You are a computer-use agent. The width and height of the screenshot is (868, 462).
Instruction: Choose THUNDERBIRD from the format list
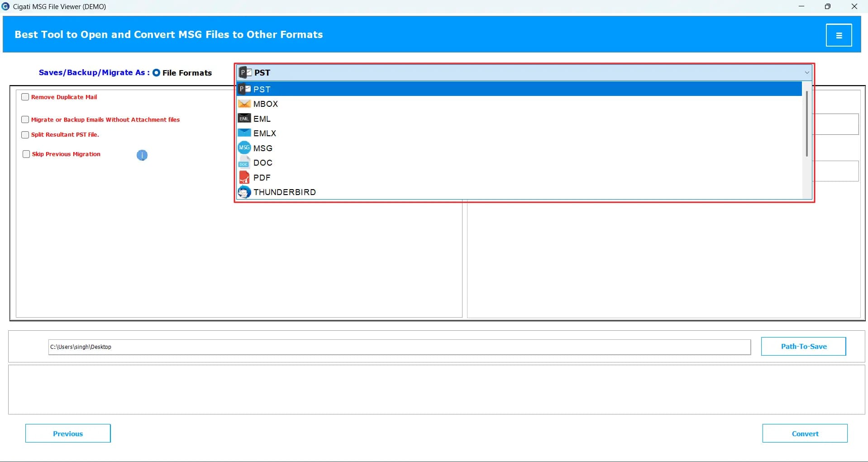519,192
